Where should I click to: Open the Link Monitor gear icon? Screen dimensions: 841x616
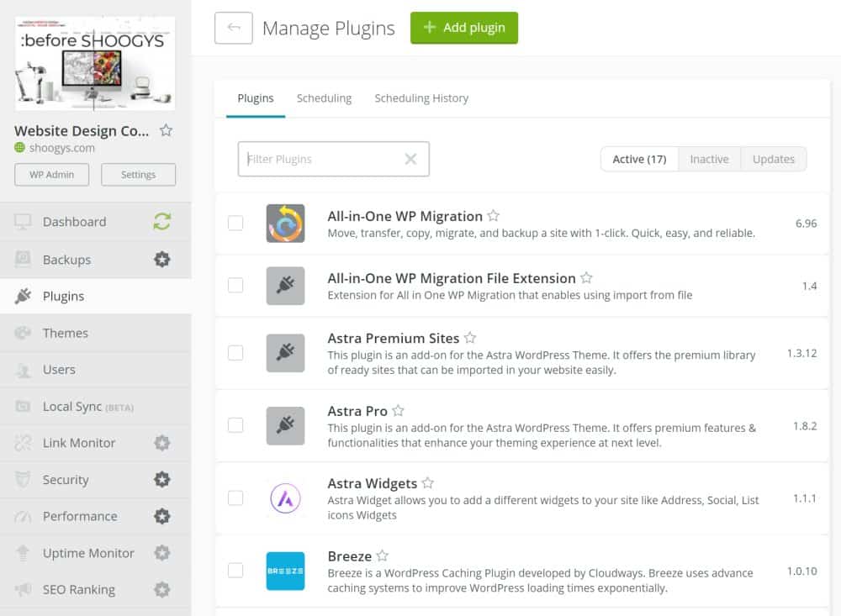162,443
